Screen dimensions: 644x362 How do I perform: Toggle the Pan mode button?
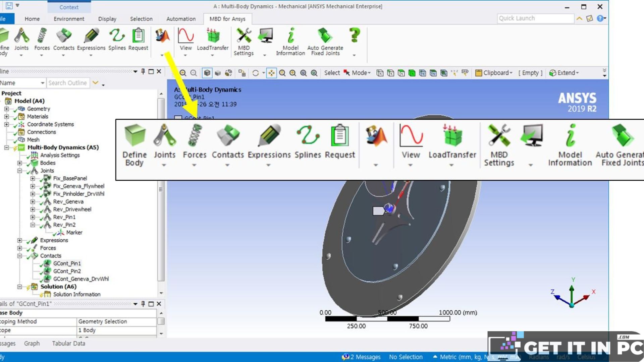tap(271, 73)
